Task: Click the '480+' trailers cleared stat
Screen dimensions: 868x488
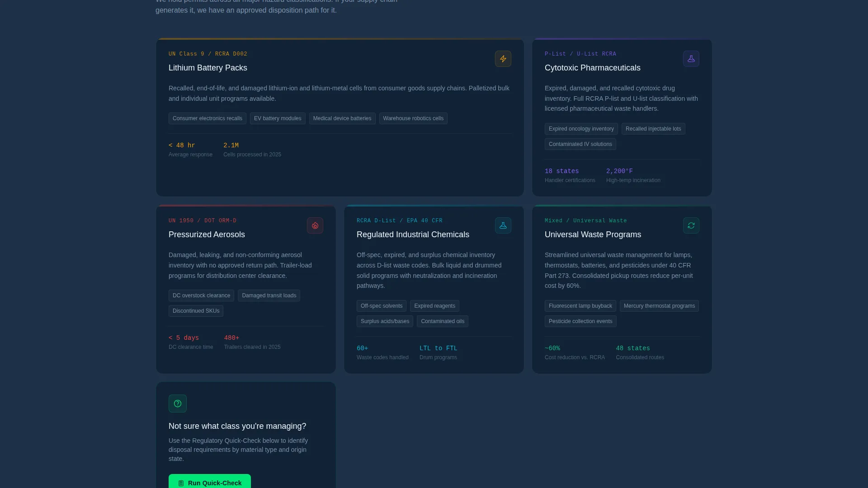Action: [x=232, y=338]
